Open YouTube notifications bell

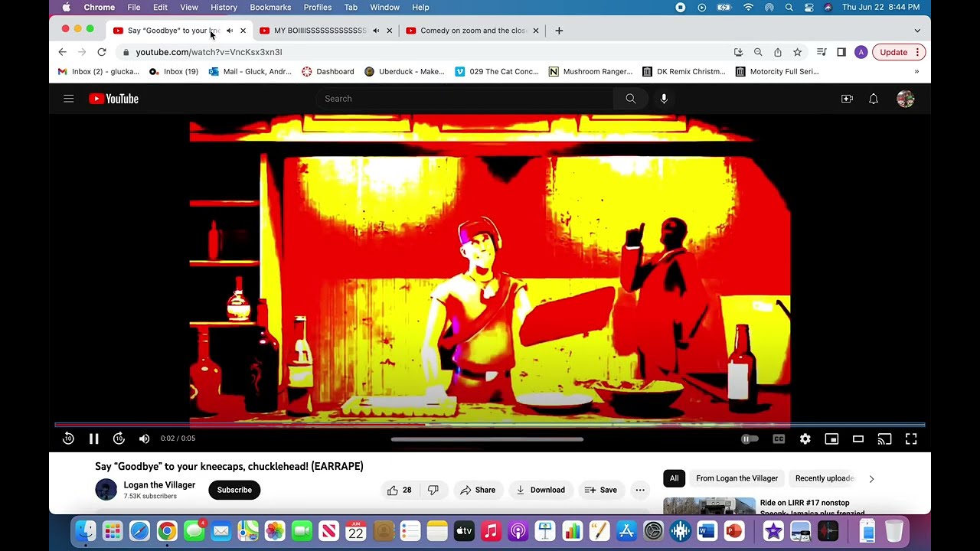coord(874,99)
